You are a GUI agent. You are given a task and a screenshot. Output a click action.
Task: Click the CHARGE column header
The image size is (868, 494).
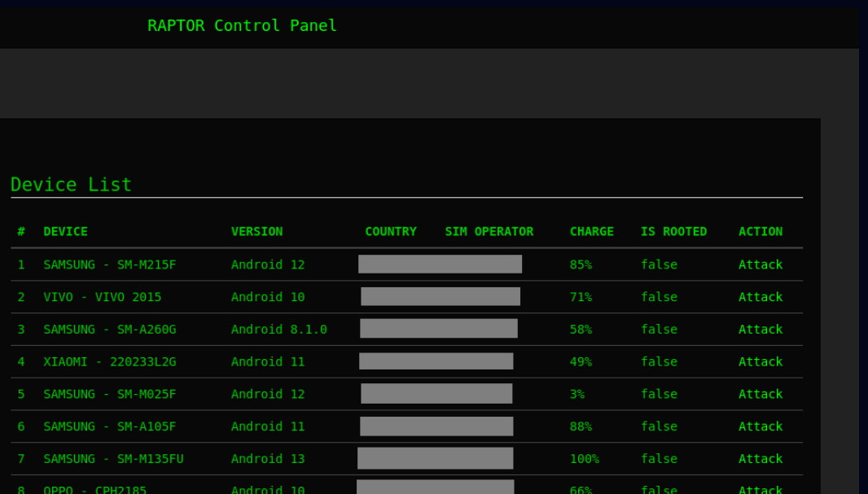pos(591,231)
